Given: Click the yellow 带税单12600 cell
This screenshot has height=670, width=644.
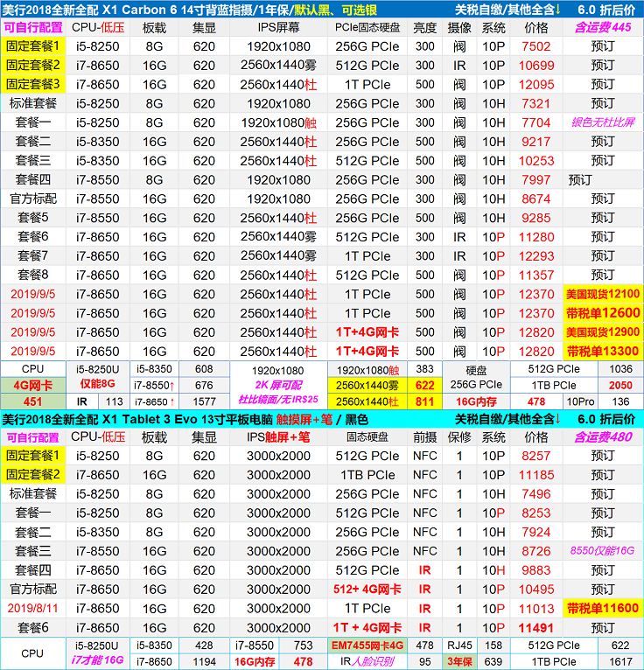Looking at the screenshot, I should 603,313.
